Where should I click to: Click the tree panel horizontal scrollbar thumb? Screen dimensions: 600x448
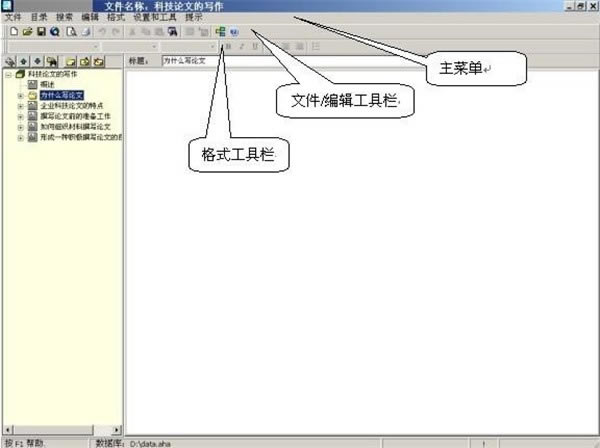point(53,430)
